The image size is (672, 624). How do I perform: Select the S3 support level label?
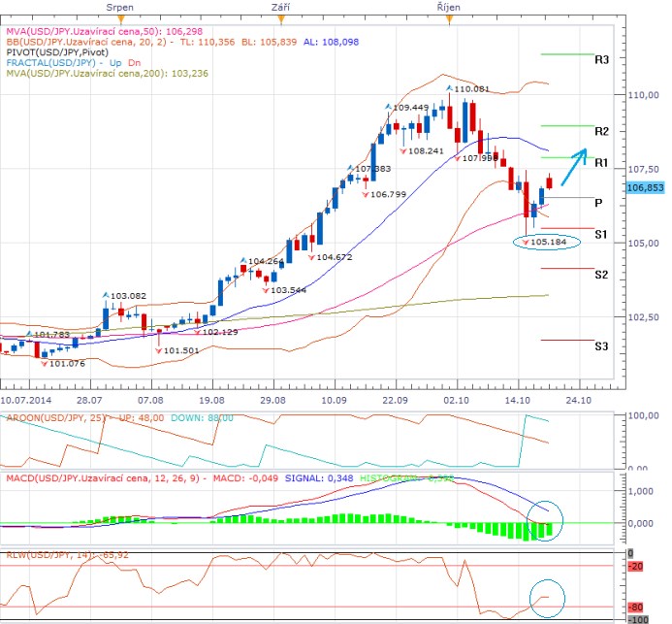tap(602, 346)
